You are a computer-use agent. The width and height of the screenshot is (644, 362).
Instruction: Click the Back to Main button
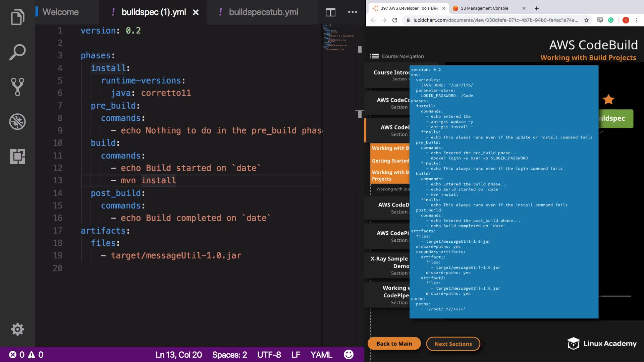point(394,344)
